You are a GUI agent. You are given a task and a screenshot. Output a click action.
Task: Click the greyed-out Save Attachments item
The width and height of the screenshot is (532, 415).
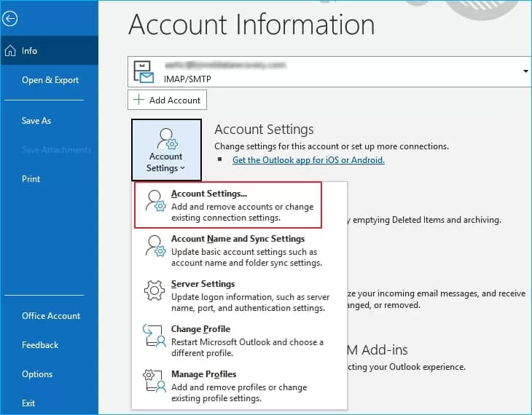[x=56, y=150]
